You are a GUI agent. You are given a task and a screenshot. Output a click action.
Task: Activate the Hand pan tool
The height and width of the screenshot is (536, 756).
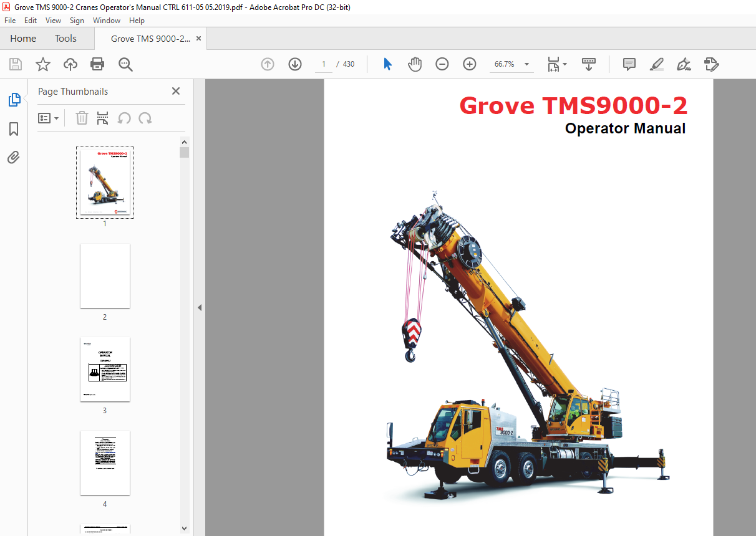(415, 64)
